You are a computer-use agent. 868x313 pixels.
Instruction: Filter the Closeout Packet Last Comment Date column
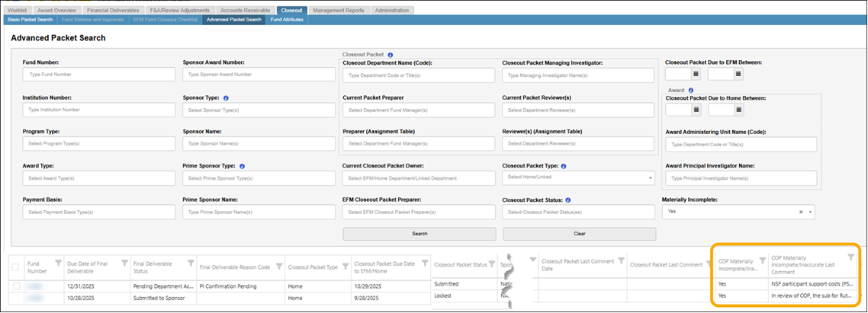tap(621, 260)
